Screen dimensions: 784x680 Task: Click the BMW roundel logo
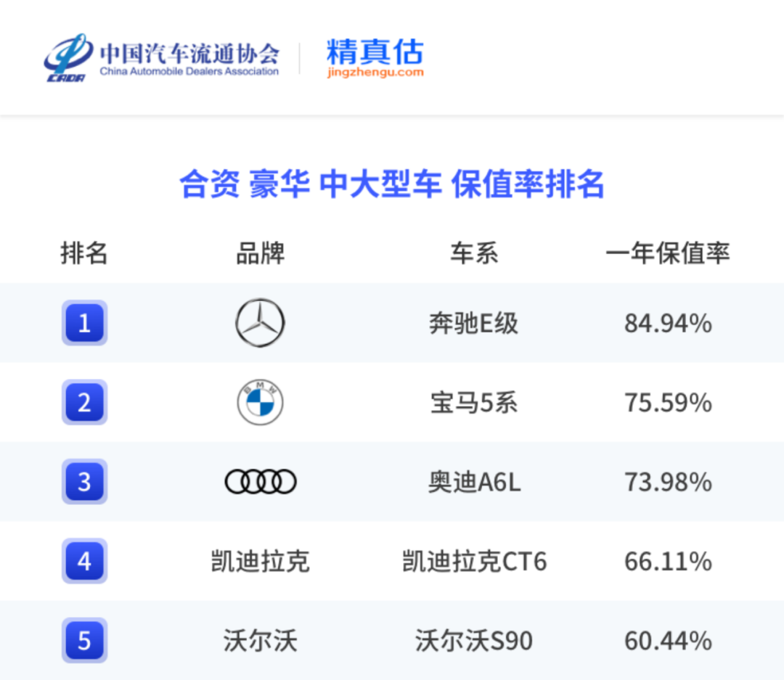tap(260, 402)
